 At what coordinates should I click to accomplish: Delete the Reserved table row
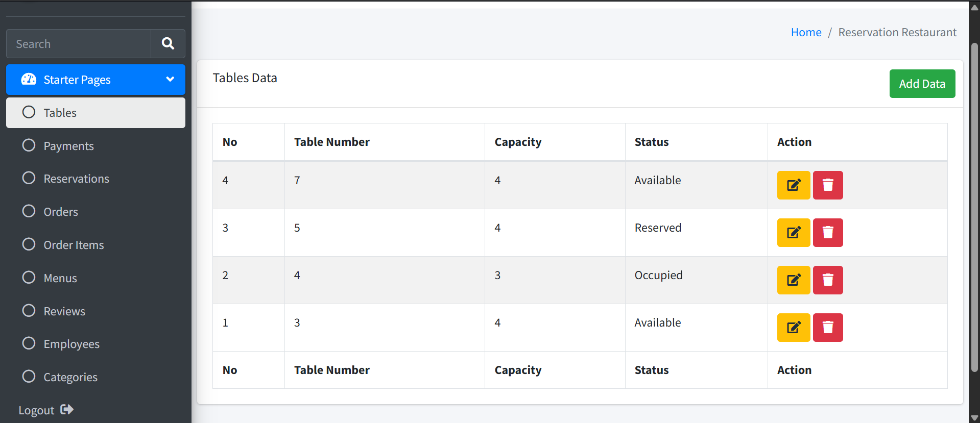click(x=828, y=233)
